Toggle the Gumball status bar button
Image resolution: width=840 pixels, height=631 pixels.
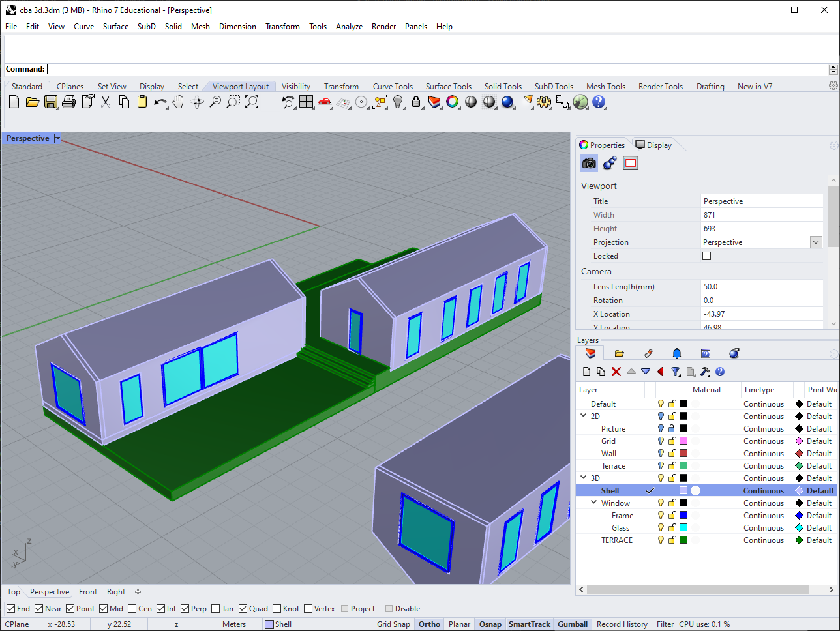pyautogui.click(x=573, y=624)
